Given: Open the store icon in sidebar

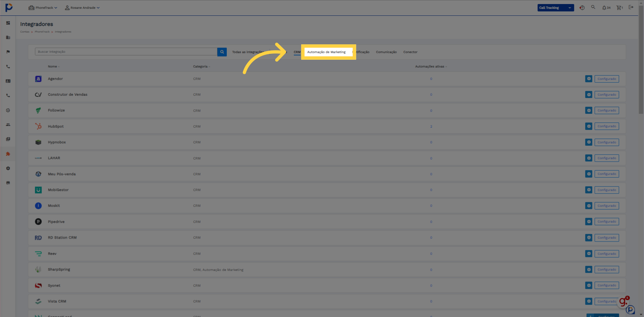Looking at the screenshot, I should coord(8,183).
